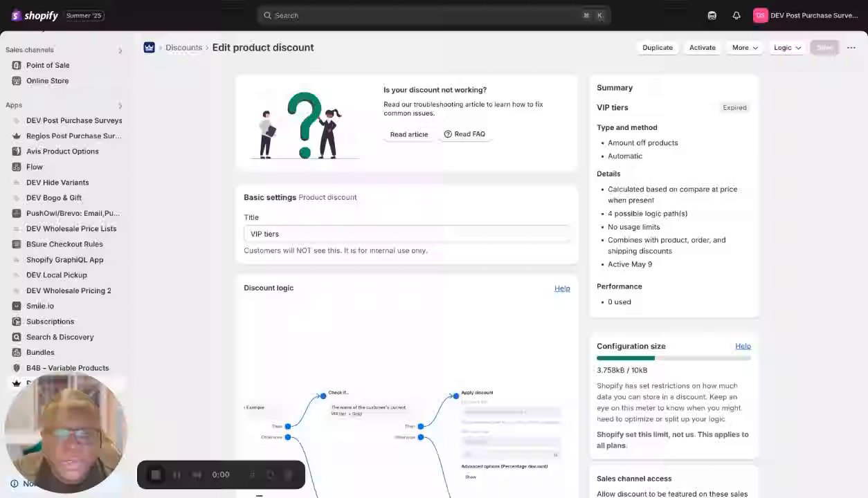868x498 pixels.
Task: Click the Regios Post Purchase Surveys crown icon
Action: [x=17, y=136]
